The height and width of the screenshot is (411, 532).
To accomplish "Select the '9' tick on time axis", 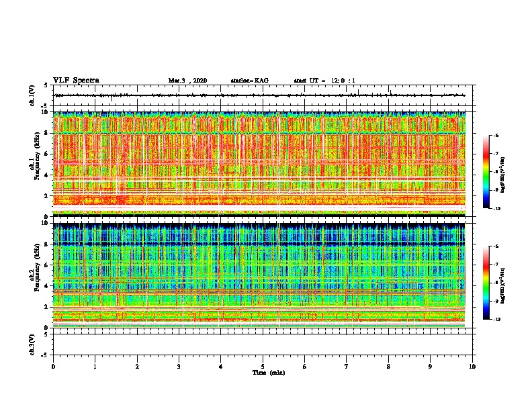I will 430,367.
